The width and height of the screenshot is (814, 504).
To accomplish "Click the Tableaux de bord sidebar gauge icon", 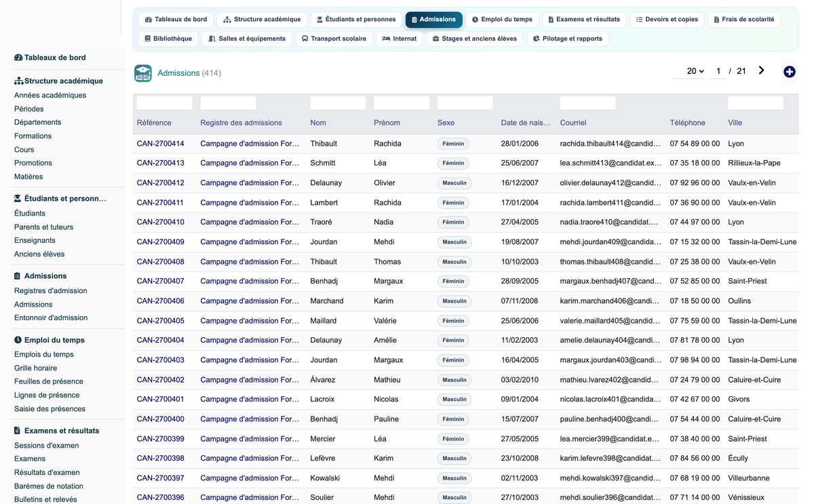I will tap(18, 58).
